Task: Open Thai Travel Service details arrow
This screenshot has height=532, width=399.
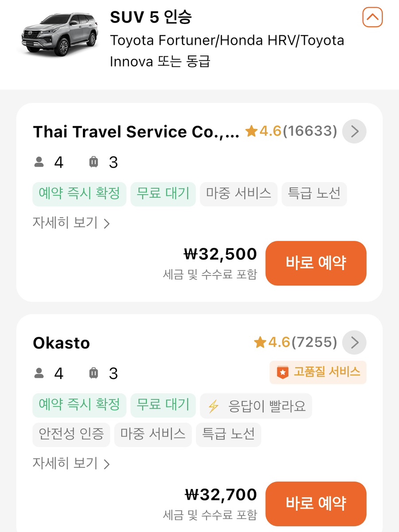Action: click(355, 131)
